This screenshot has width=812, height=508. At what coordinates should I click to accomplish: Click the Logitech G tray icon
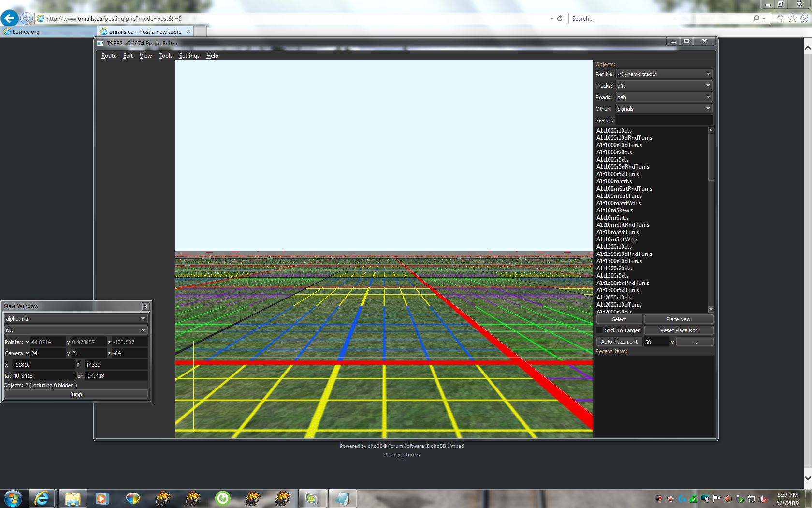tap(681, 499)
